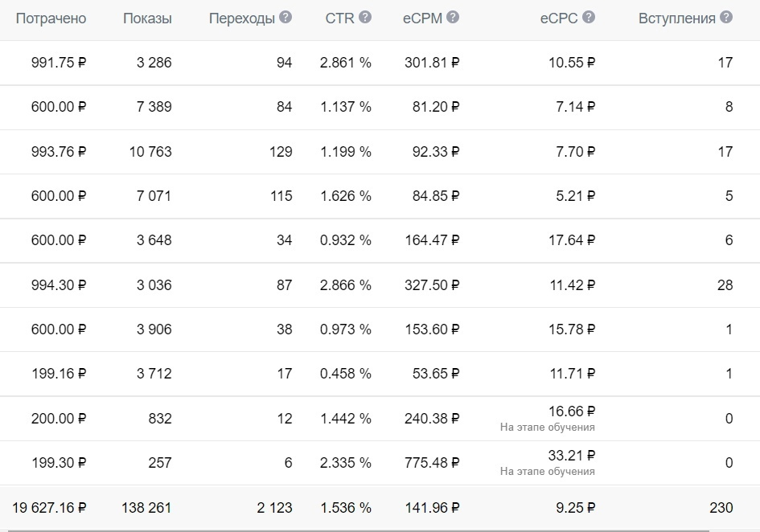
Task: Select spent value 994.30 ₽
Action: pyautogui.click(x=59, y=285)
